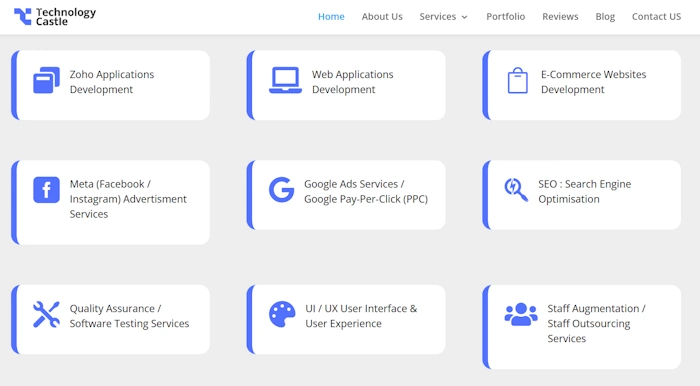700x386 pixels.
Task: Visit the Blog page
Action: click(605, 17)
